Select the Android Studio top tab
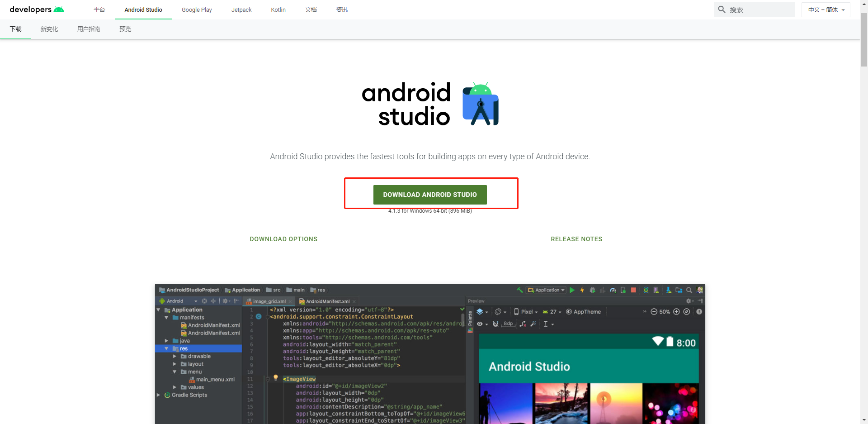Screen dimensions: 868x424 coord(143,10)
